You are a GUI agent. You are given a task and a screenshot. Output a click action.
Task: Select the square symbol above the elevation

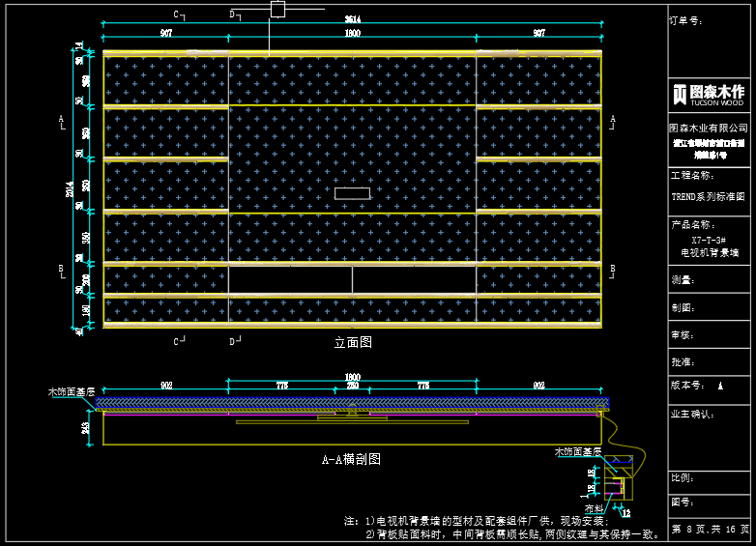pyautogui.click(x=277, y=10)
